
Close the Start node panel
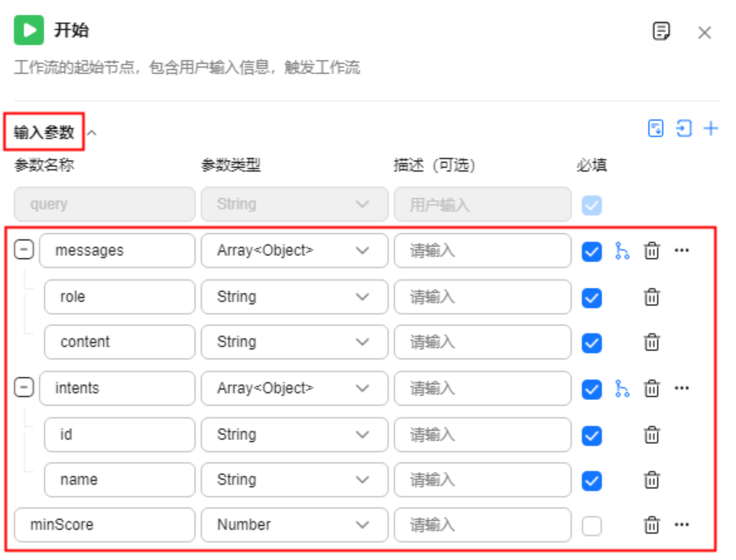(704, 33)
